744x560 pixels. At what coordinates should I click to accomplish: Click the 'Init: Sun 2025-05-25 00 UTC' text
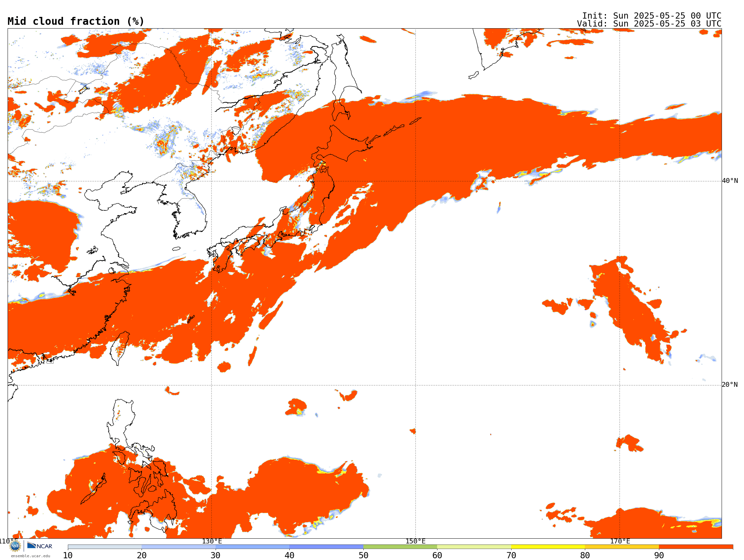coord(652,16)
